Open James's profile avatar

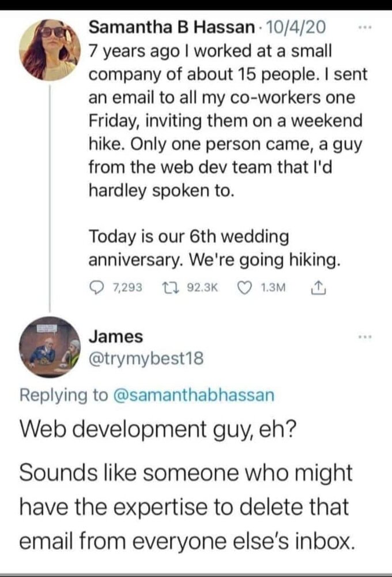(49, 347)
